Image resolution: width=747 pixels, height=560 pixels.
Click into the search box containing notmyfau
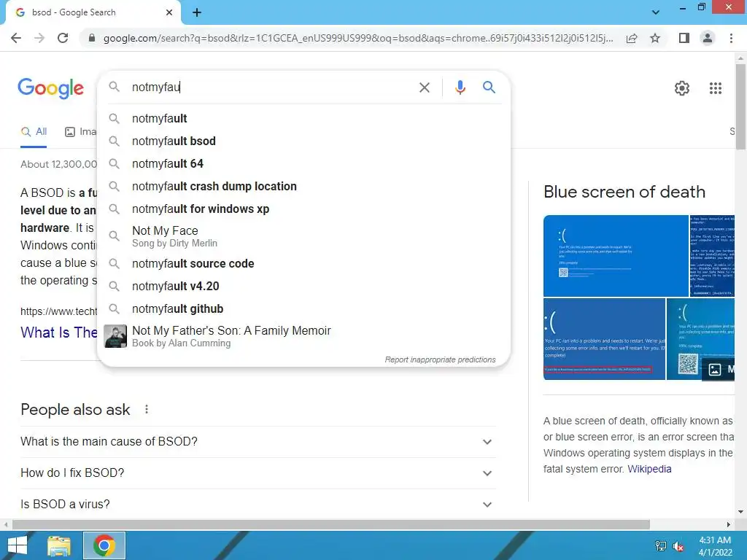tap(271, 87)
